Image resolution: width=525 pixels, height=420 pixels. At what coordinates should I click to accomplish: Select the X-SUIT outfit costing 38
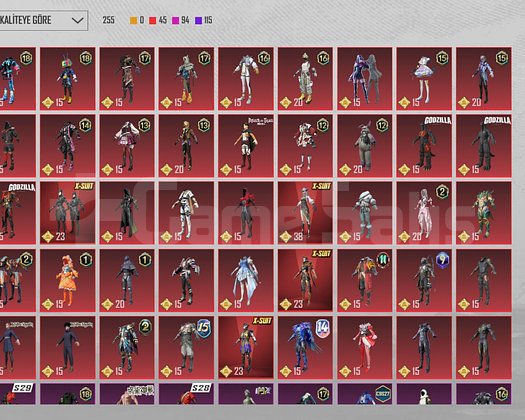coord(305,213)
